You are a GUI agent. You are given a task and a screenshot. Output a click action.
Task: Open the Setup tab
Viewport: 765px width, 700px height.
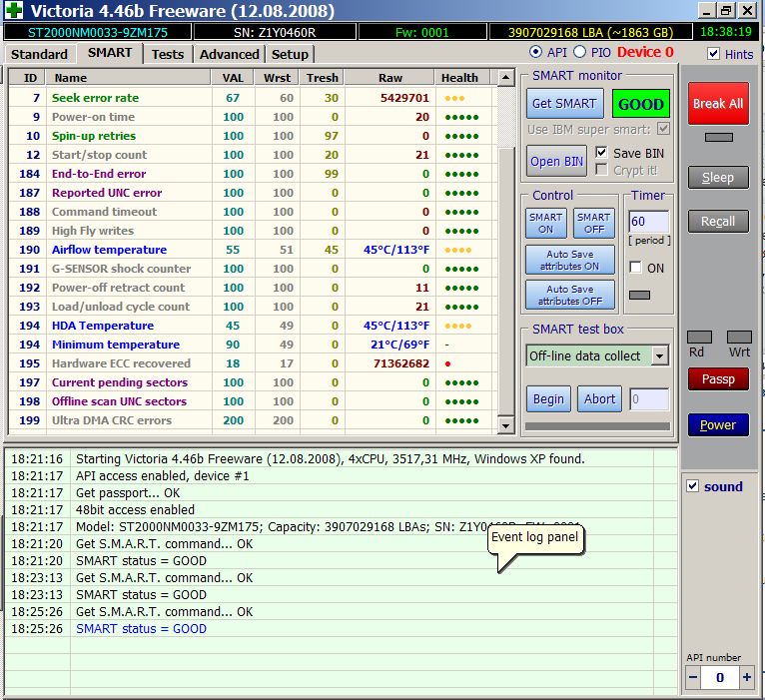[x=290, y=54]
